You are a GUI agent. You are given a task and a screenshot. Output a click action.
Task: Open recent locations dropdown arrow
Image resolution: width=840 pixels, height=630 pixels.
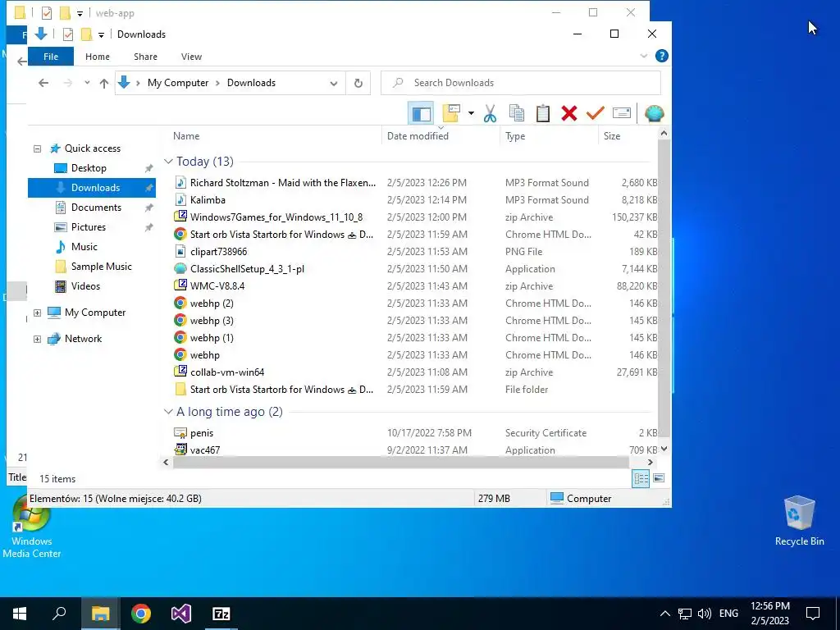(87, 83)
